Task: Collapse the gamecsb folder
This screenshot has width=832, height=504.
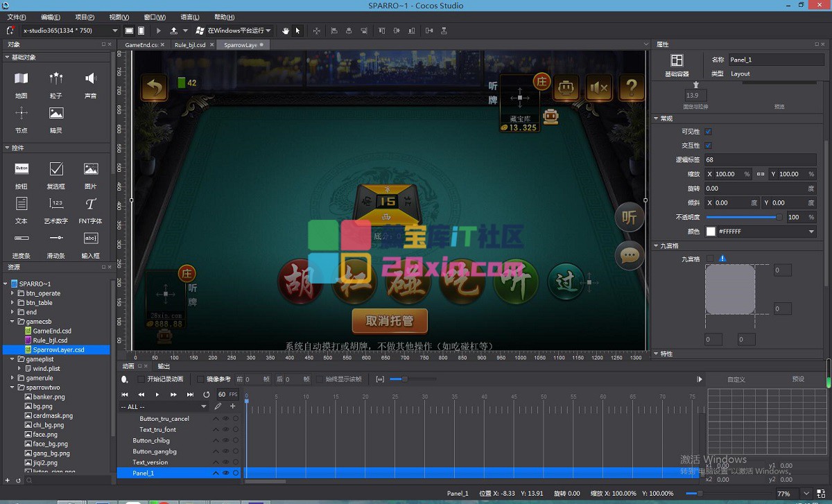Action: tap(12, 322)
